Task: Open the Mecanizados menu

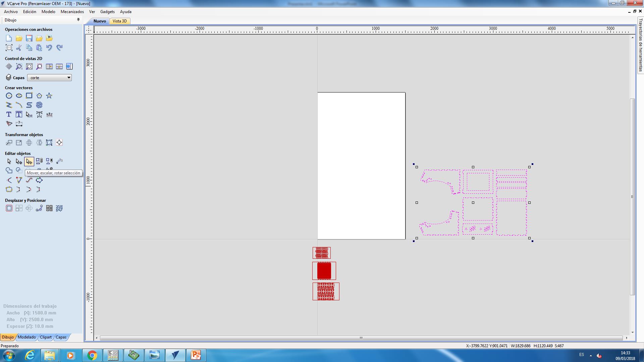Action: pyautogui.click(x=72, y=12)
